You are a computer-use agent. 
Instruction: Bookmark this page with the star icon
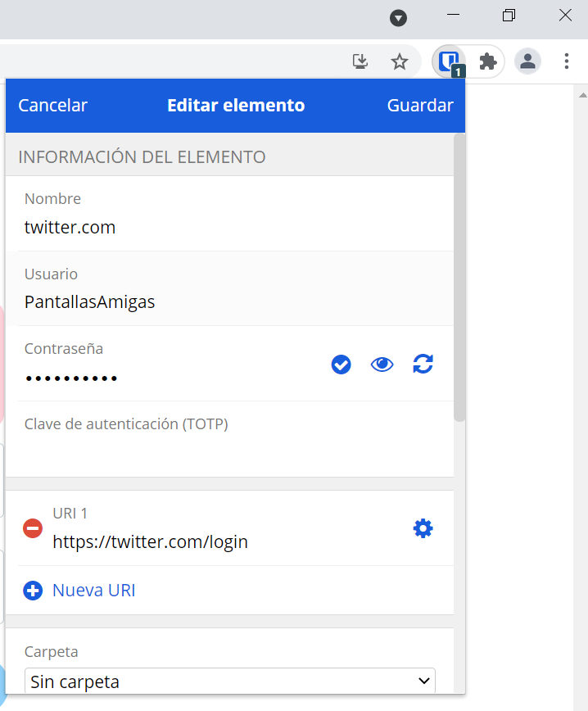point(400,61)
